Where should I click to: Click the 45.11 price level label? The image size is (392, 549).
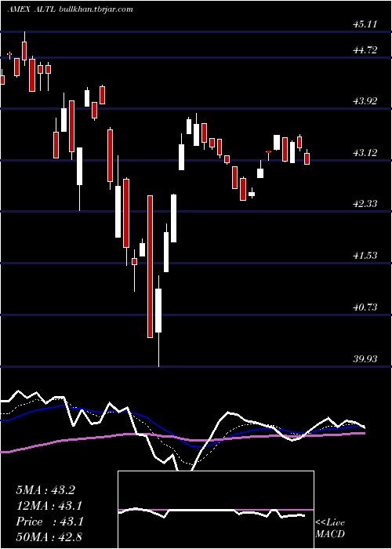(365, 24)
